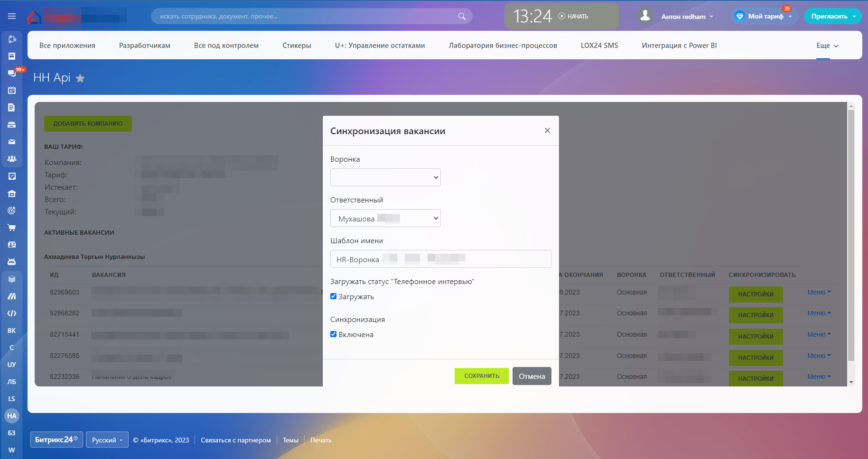This screenshot has height=459, width=868.
Task: Expand the Еще menu in top navigation
Action: pos(827,46)
